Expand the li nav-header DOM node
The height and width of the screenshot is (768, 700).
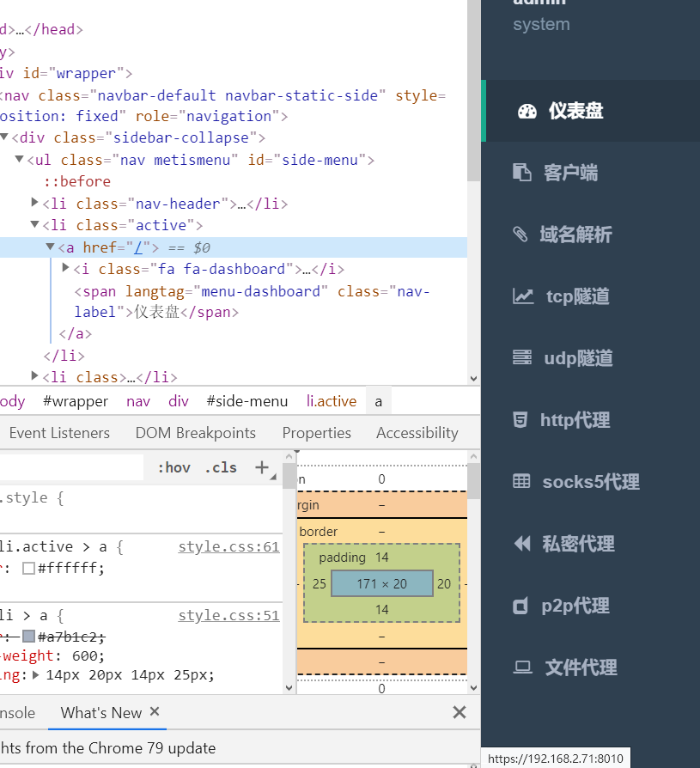pyautogui.click(x=34, y=203)
